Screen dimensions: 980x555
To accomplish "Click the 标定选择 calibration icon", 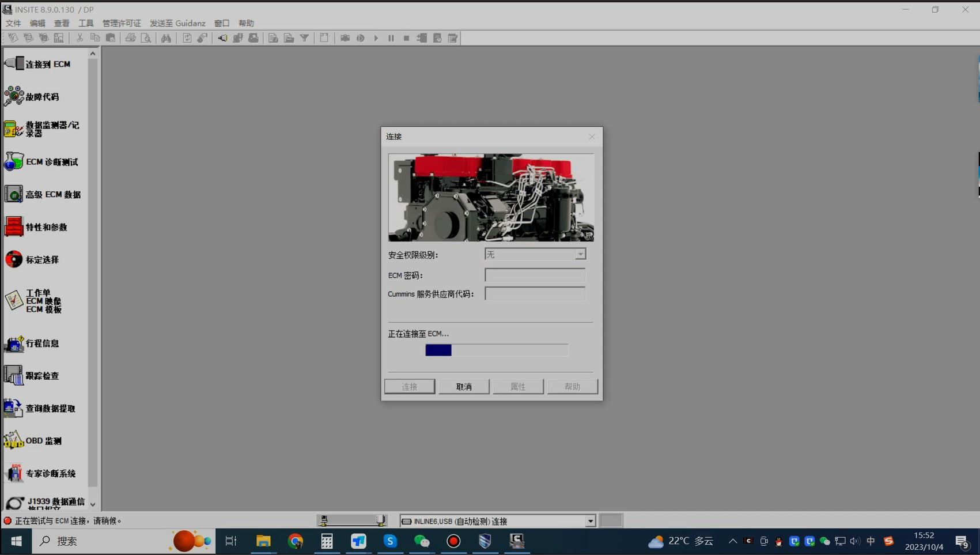I will (15, 259).
